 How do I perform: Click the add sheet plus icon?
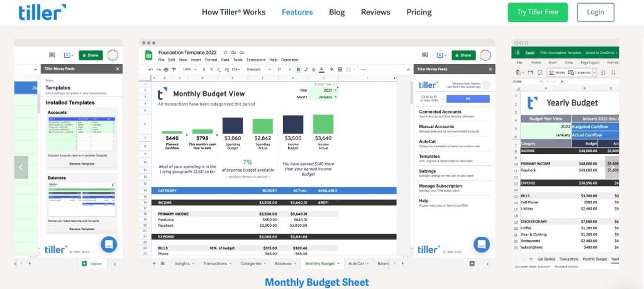tap(154, 263)
